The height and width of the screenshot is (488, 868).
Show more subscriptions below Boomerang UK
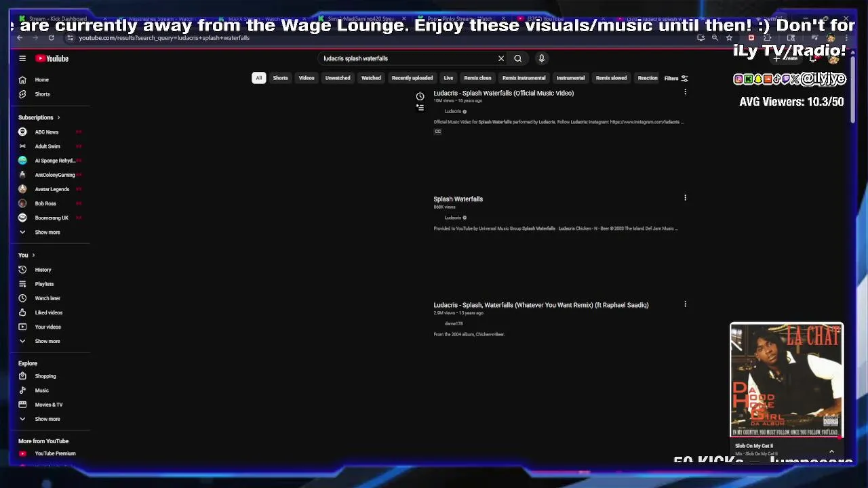coord(47,232)
